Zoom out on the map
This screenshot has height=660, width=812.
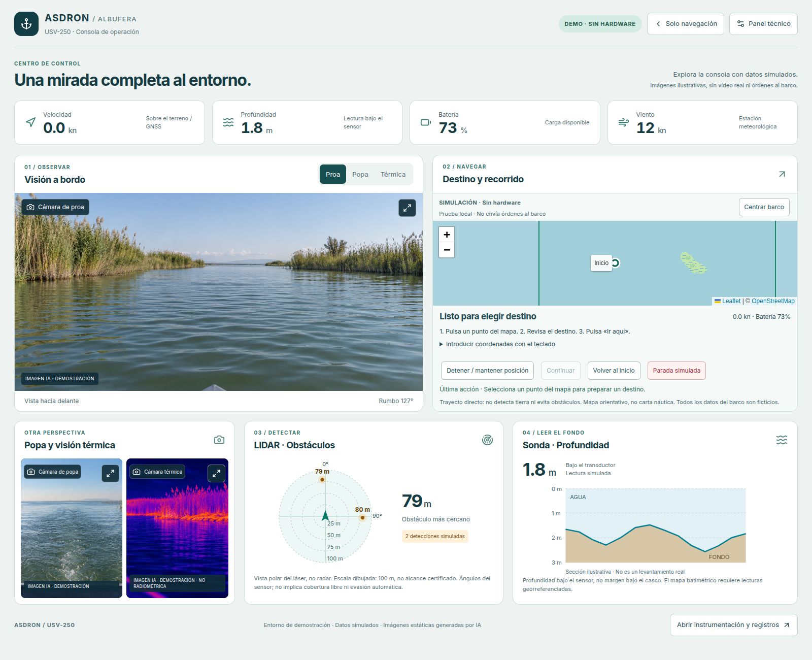(447, 250)
